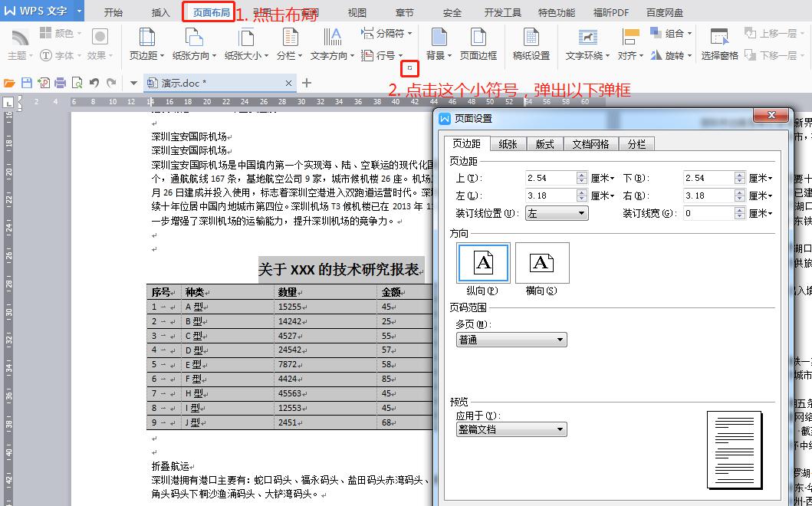Switch to the 视图 ribbon tab
This screenshot has height=506, width=812.
(357, 13)
